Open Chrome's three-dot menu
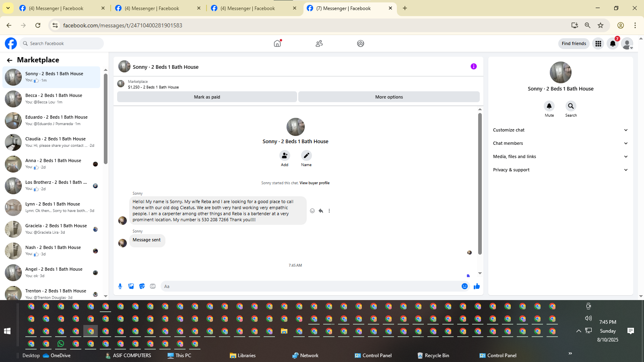 (635, 25)
